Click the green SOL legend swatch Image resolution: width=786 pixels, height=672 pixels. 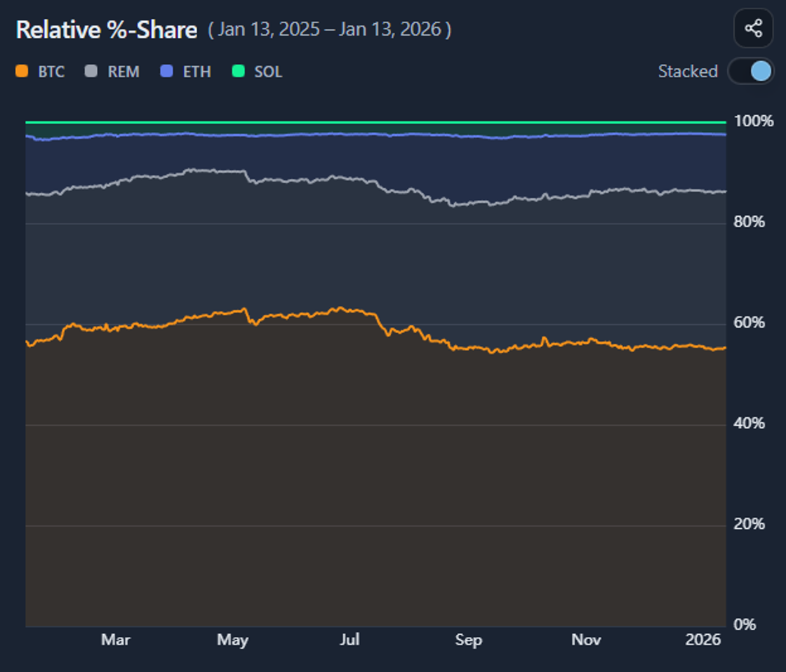(x=239, y=71)
